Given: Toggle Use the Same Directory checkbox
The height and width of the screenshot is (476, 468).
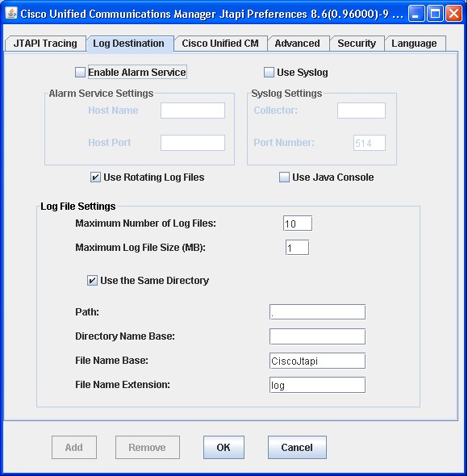Looking at the screenshot, I should (92, 280).
